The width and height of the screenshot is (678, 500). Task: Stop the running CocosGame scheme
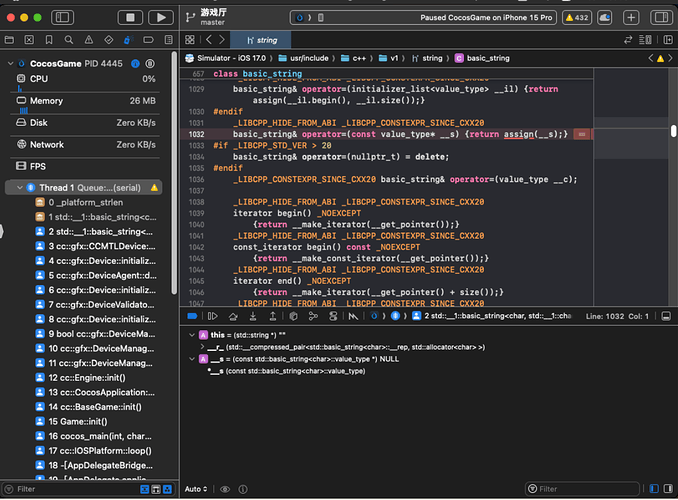coord(130,17)
